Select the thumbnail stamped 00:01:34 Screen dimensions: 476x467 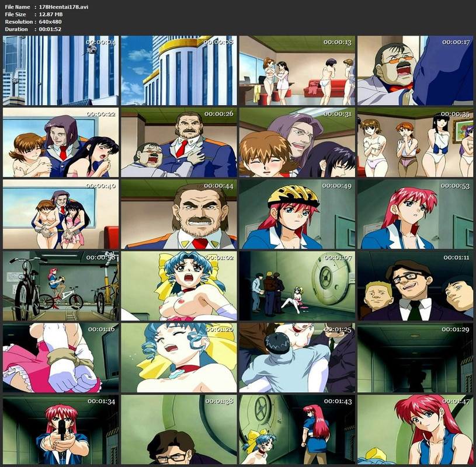coord(61,430)
